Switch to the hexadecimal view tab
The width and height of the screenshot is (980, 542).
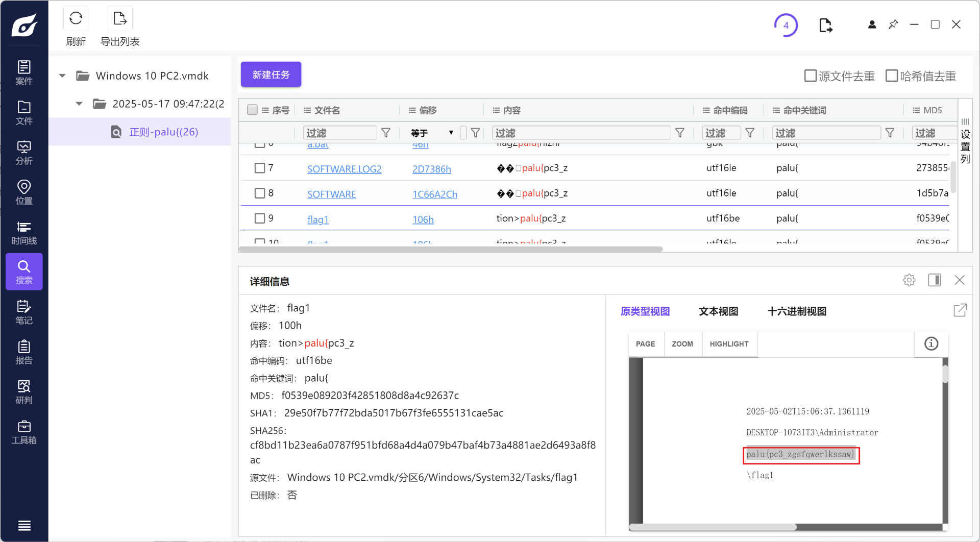(x=797, y=311)
